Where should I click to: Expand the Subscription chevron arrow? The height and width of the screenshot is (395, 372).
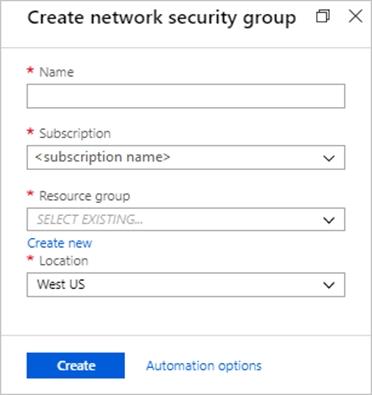coord(329,158)
